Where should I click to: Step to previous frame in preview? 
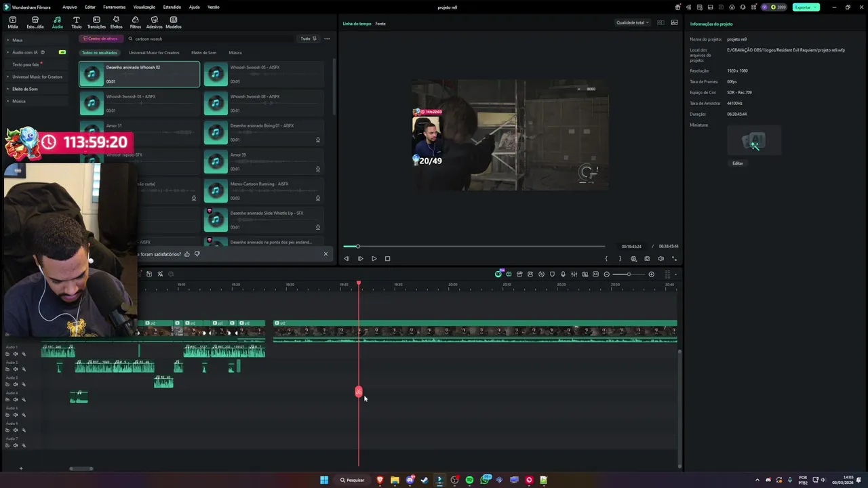click(347, 258)
